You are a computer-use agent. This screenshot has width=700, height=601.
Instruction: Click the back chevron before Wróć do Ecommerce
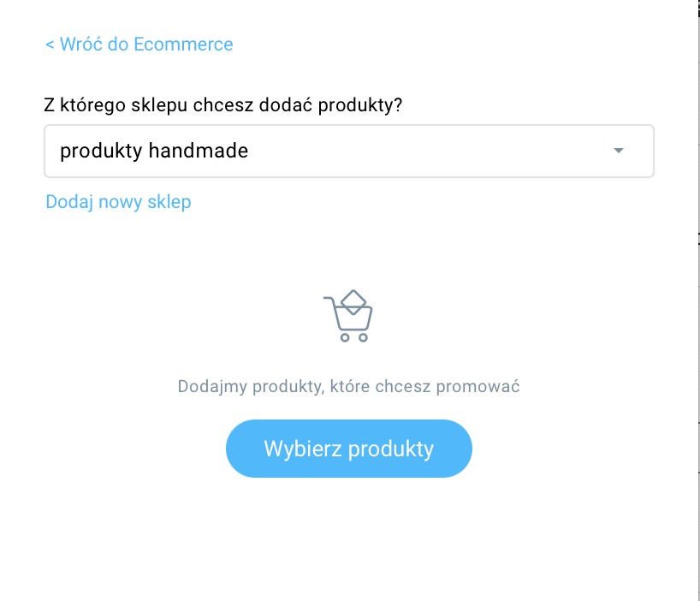tap(50, 45)
